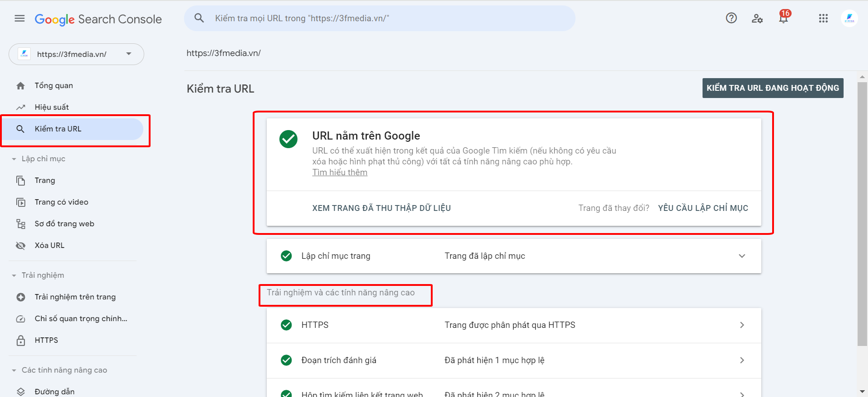This screenshot has width=868, height=397.
Task: Click the Sơ đồ trang web icon
Action: pyautogui.click(x=21, y=224)
